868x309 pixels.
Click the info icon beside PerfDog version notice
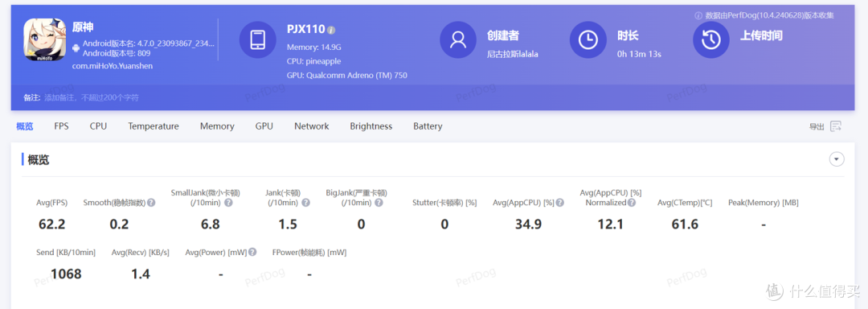(x=698, y=15)
